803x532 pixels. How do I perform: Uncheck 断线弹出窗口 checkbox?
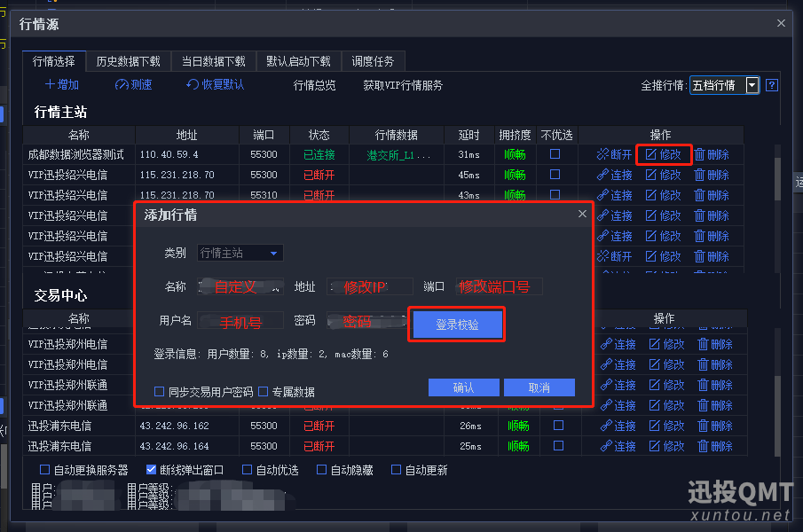pyautogui.click(x=151, y=470)
